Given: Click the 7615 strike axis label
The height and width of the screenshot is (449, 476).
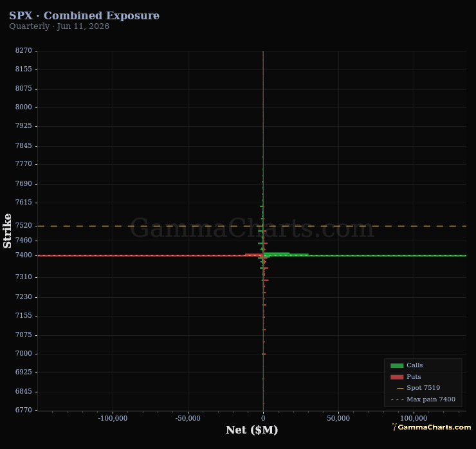Looking at the screenshot, I should click(23, 203).
